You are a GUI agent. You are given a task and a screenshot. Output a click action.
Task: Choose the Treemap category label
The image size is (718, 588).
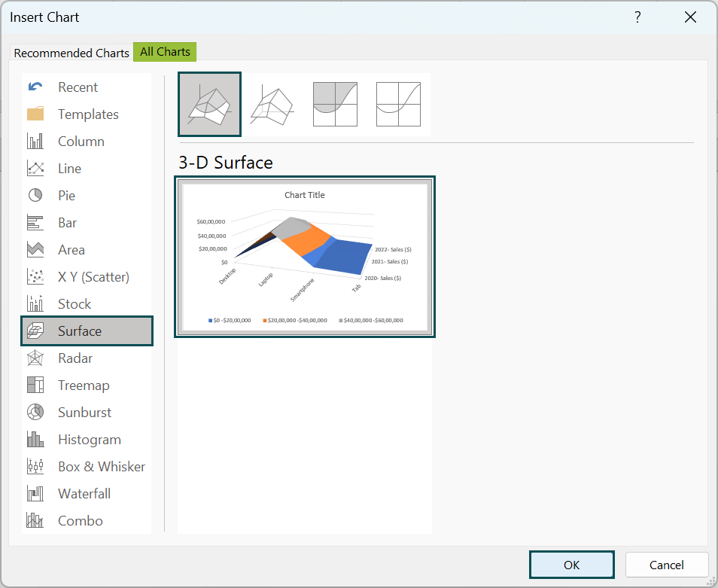[84, 385]
